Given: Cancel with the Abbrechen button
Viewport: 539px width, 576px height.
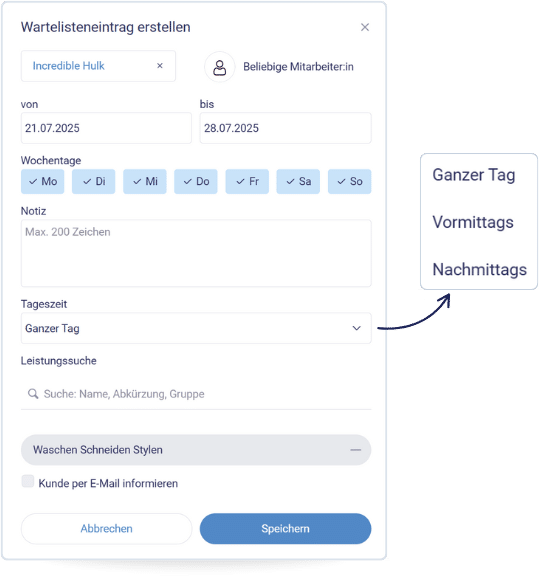Looking at the screenshot, I should [107, 529].
